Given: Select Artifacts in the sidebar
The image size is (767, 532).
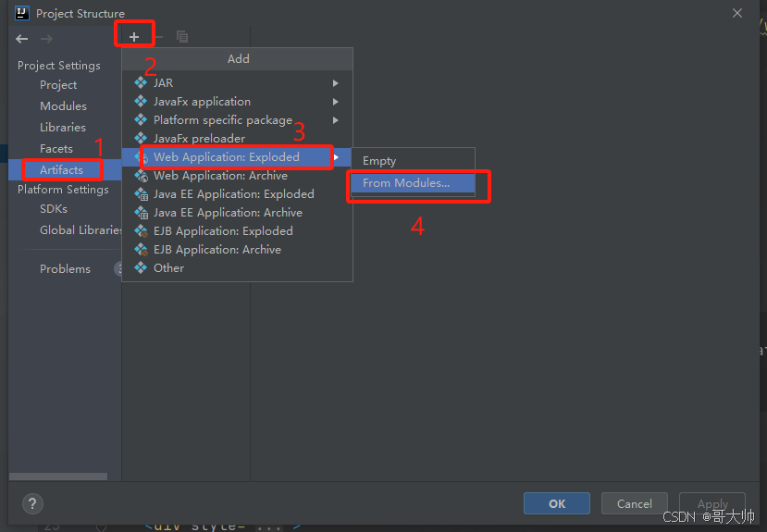Looking at the screenshot, I should pyautogui.click(x=65, y=169).
